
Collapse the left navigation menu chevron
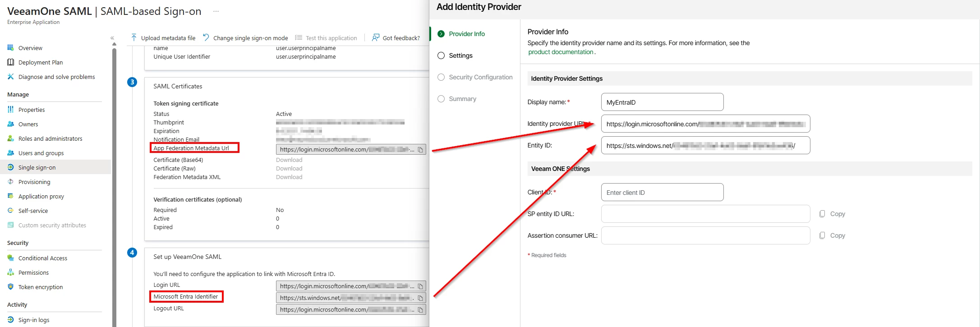coord(112,38)
